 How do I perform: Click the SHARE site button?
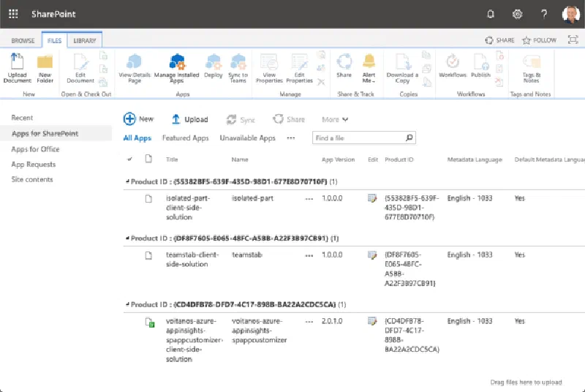(x=499, y=40)
